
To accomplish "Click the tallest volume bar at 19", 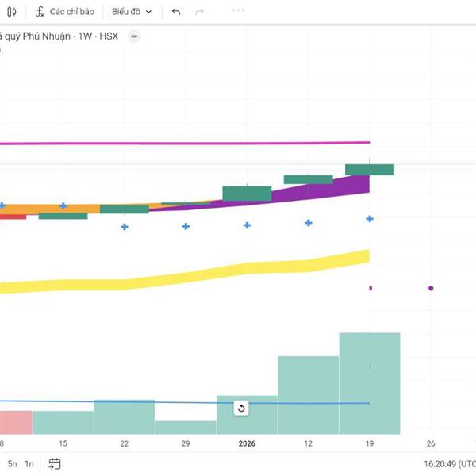I will 370,383.
